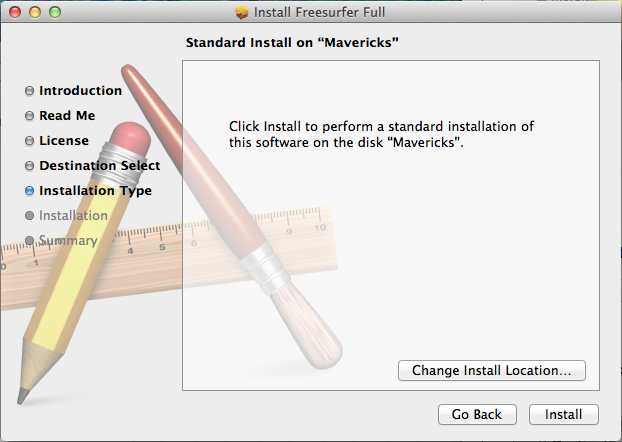Close the installer with the red button
The image size is (622, 442).
15,12
